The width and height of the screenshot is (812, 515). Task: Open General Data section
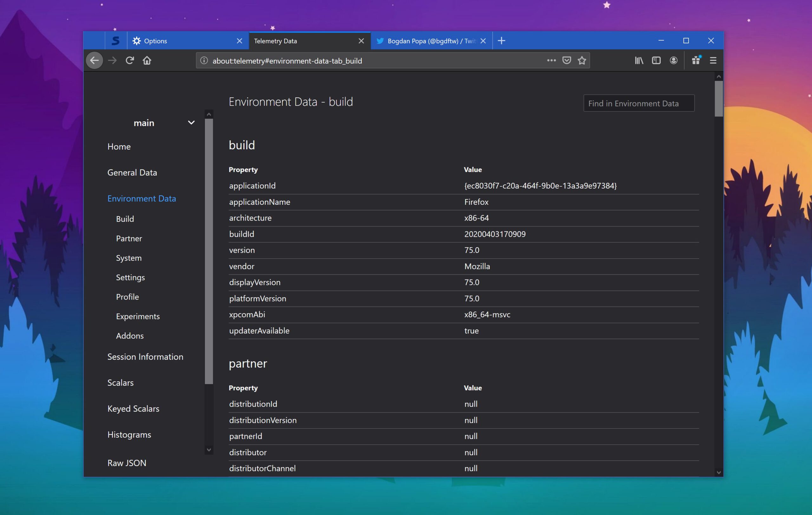pos(132,172)
